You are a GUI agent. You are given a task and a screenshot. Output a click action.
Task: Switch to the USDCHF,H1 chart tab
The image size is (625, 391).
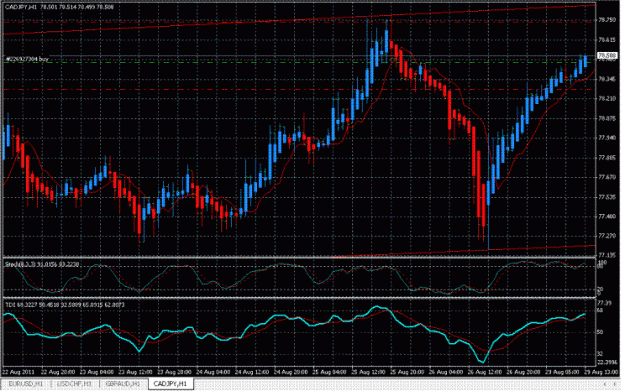(75, 384)
